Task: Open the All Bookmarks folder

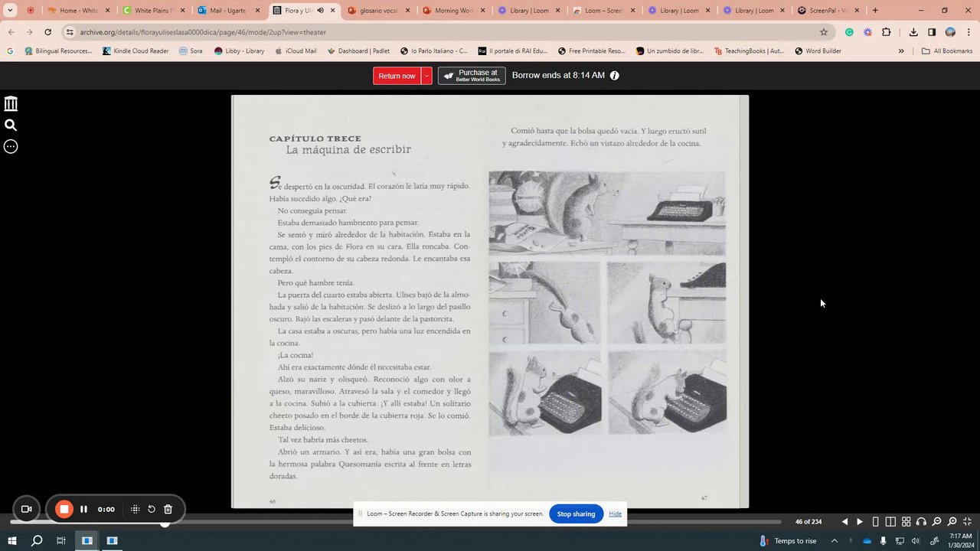Action: 947,51
